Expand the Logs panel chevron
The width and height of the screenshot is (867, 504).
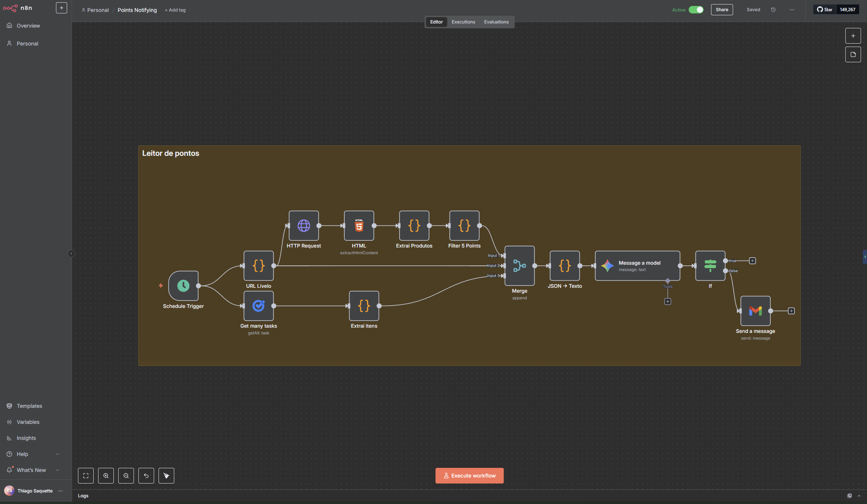point(859,496)
